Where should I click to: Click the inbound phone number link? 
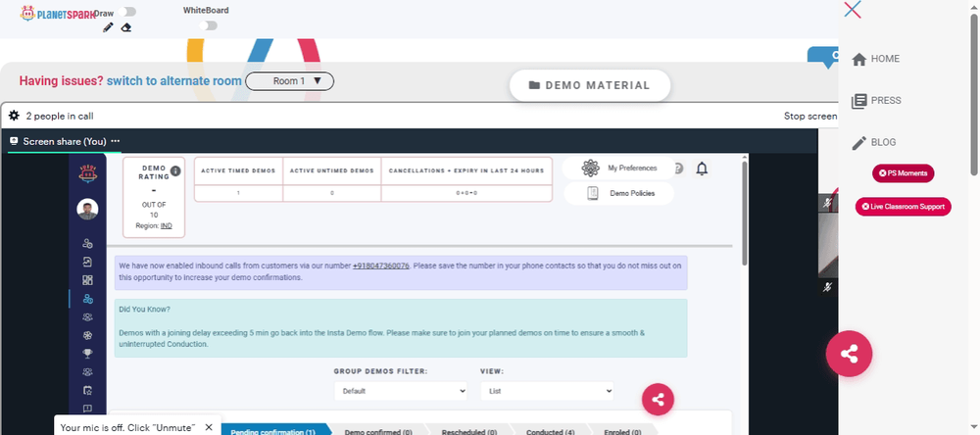tap(380, 266)
